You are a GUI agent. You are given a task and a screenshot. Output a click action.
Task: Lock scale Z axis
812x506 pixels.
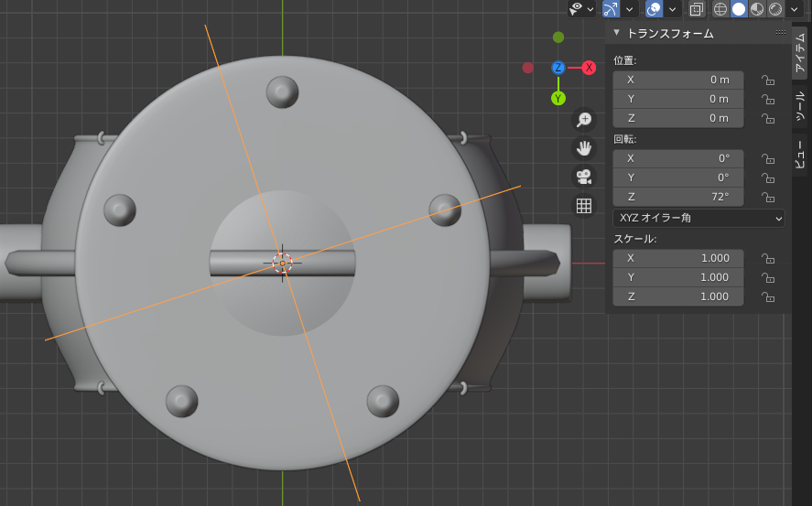[768, 297]
